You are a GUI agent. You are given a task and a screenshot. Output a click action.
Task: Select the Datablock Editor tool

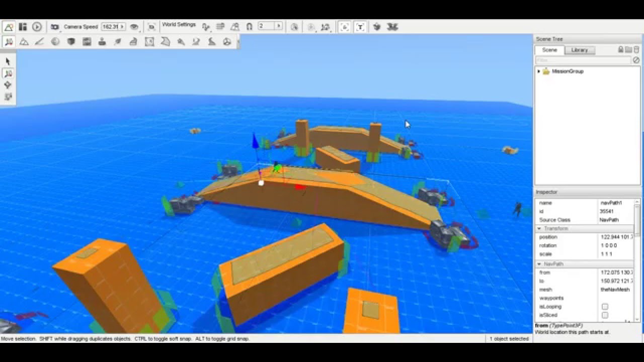click(x=87, y=42)
